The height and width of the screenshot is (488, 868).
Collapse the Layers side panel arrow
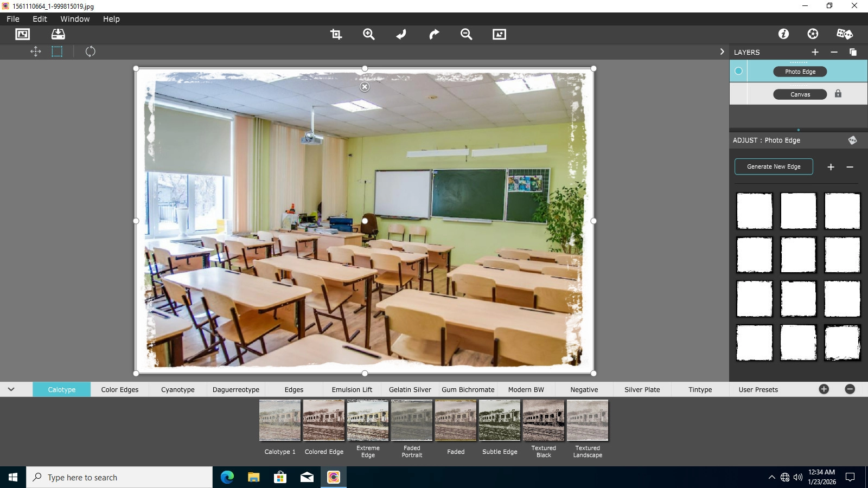click(x=722, y=52)
